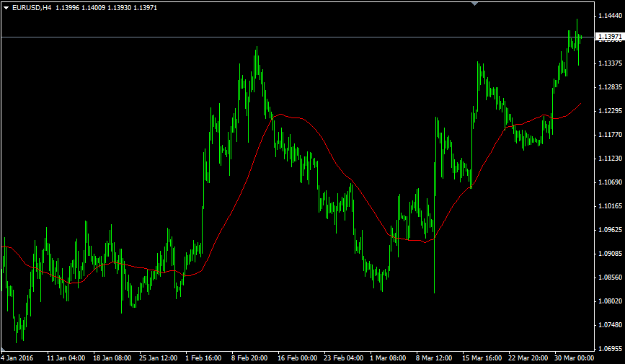Image resolution: width=625 pixels, height=364 pixels.
Task: Click the 18 Jan 08:00 time label
Action: pyautogui.click(x=112, y=358)
